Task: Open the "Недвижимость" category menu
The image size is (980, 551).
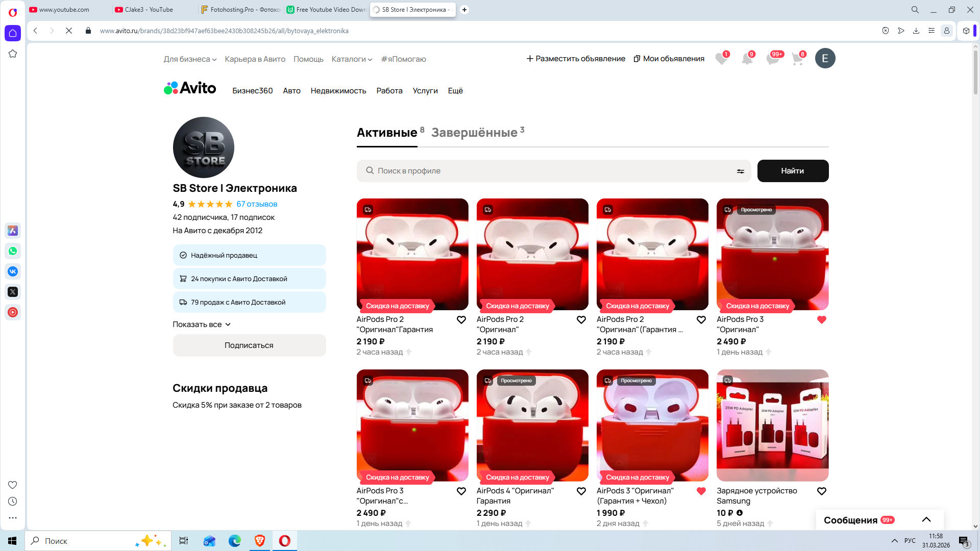Action: coord(338,91)
